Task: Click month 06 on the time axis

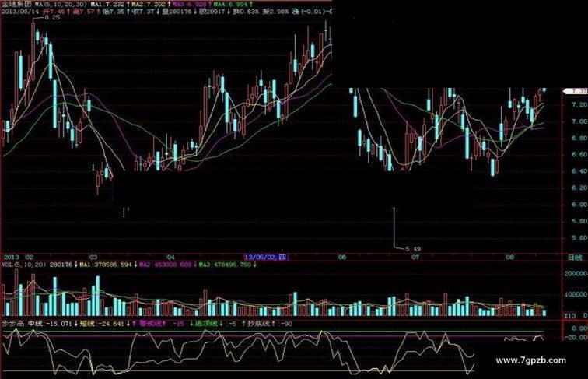Action: [x=342, y=257]
